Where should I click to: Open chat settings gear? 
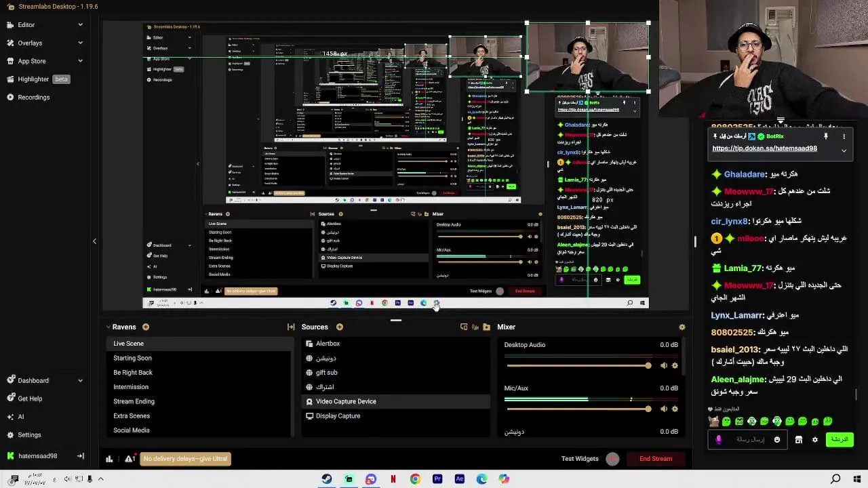(815, 440)
